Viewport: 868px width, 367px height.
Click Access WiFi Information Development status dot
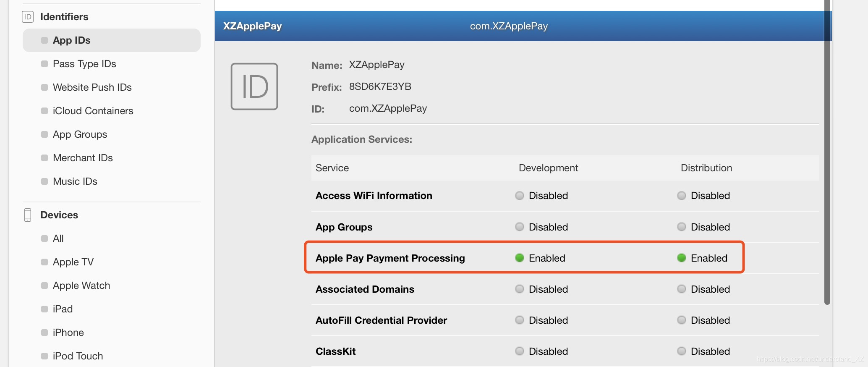click(520, 196)
